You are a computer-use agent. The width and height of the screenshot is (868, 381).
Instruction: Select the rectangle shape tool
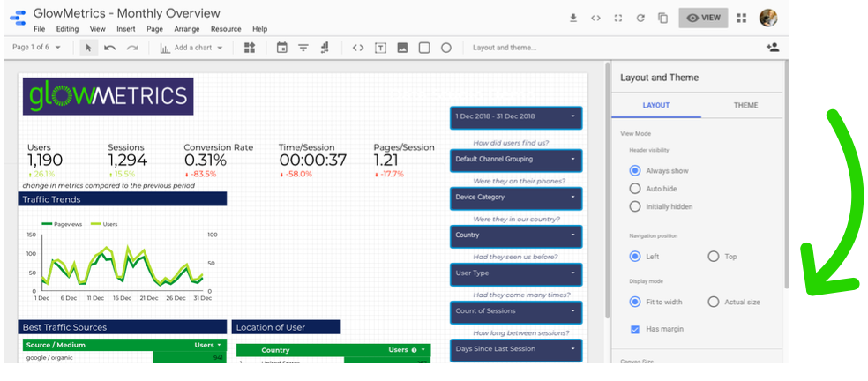pyautogui.click(x=424, y=48)
